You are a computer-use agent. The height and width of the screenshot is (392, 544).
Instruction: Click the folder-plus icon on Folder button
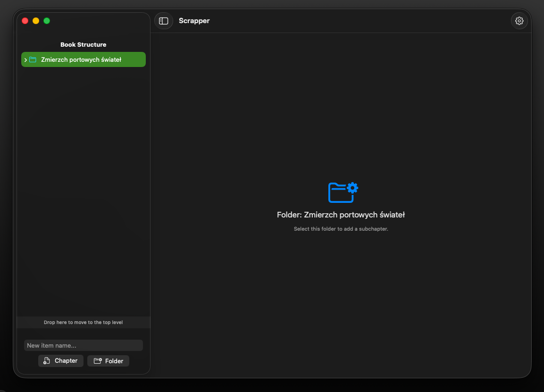tap(98, 361)
